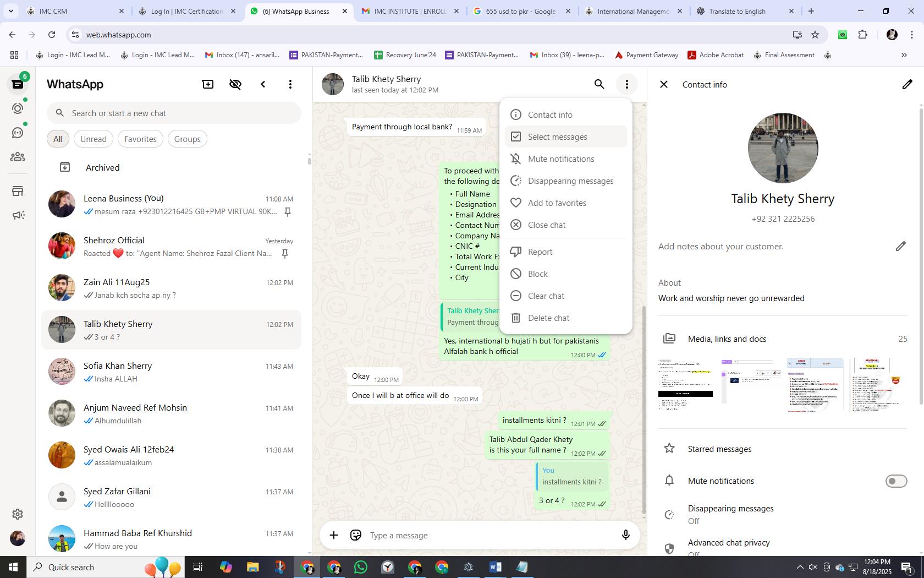Open WhatsApp settings gear icon
924x578 pixels.
coord(18,514)
